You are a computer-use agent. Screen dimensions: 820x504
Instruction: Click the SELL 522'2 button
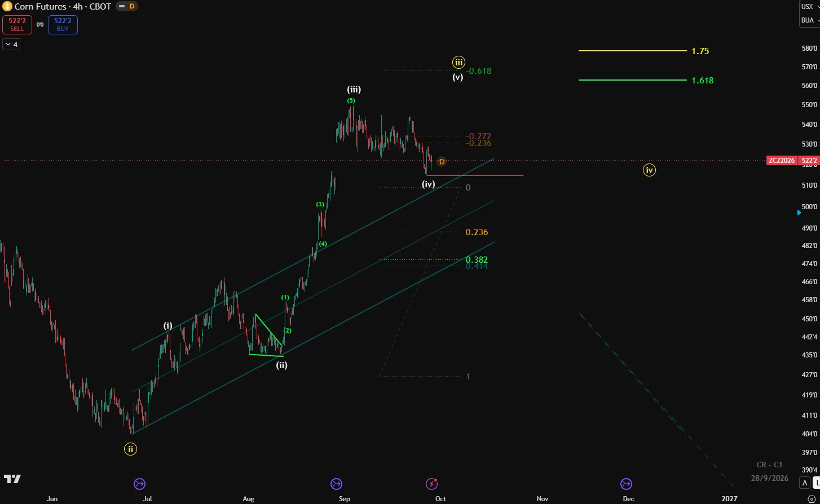coord(17,25)
